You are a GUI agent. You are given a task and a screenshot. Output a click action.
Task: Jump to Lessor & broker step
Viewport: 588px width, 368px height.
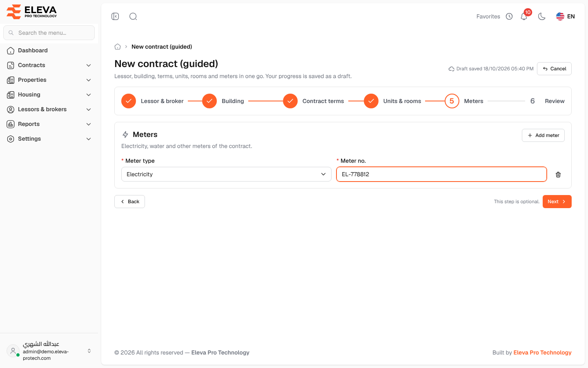(x=152, y=101)
